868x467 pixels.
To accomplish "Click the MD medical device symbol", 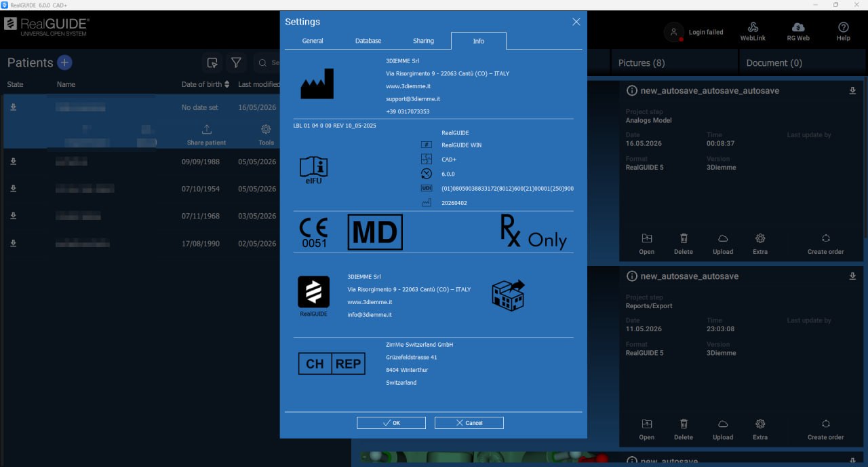I will coord(375,232).
